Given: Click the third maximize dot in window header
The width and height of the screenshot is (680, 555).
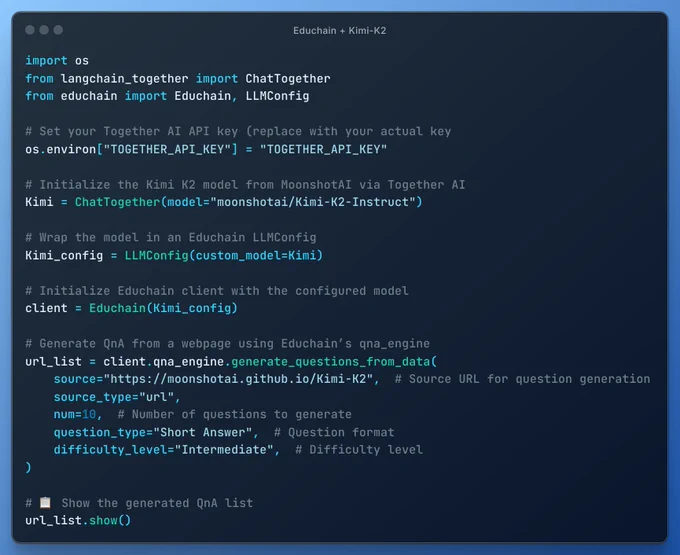Looking at the screenshot, I should [x=58, y=30].
